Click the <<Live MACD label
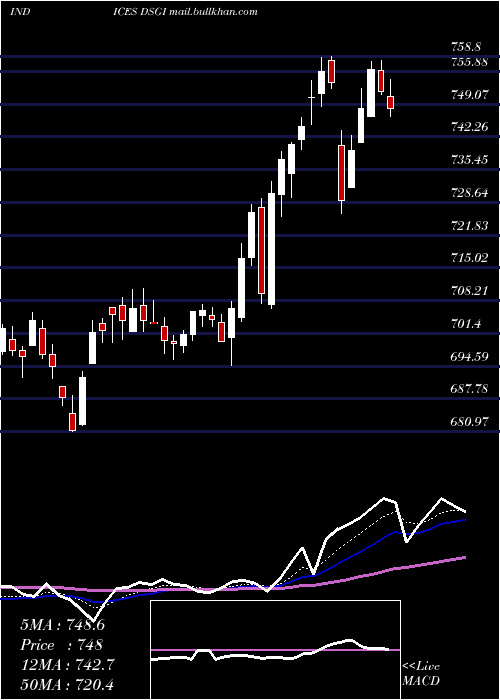The image size is (500, 700). [x=421, y=673]
